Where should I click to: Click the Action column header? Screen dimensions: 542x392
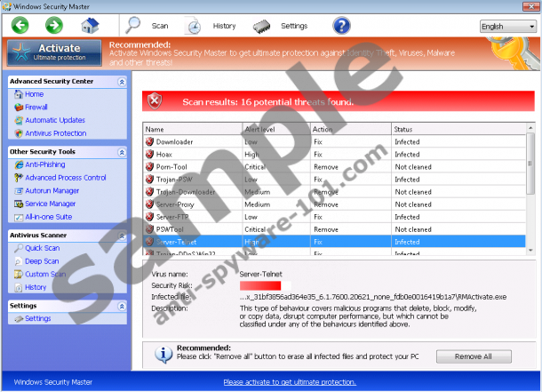351,129
